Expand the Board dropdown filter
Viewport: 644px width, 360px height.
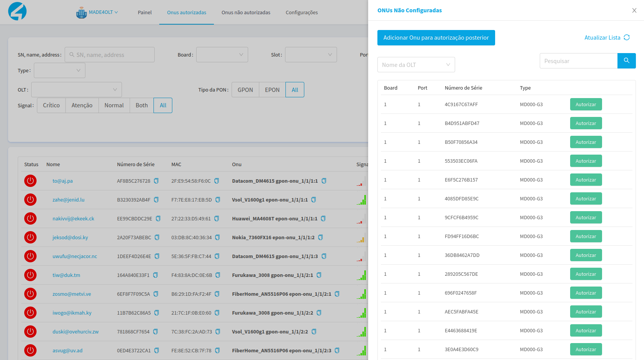pyautogui.click(x=222, y=55)
